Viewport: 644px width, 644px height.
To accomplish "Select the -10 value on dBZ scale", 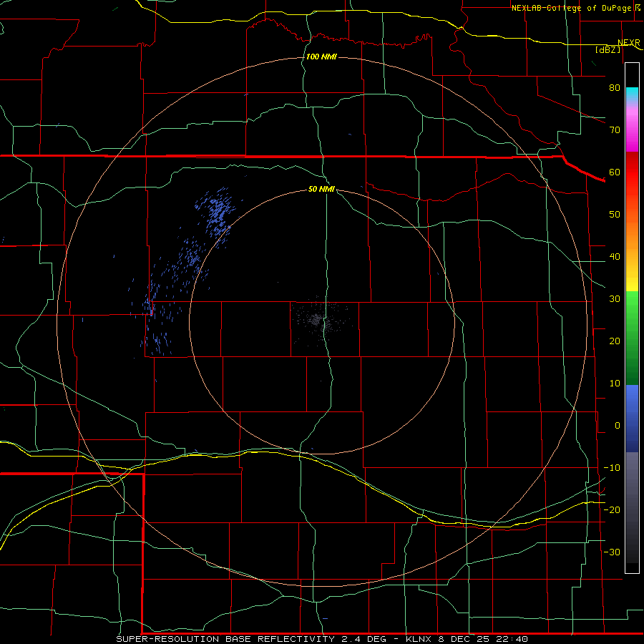I will pyautogui.click(x=612, y=468).
